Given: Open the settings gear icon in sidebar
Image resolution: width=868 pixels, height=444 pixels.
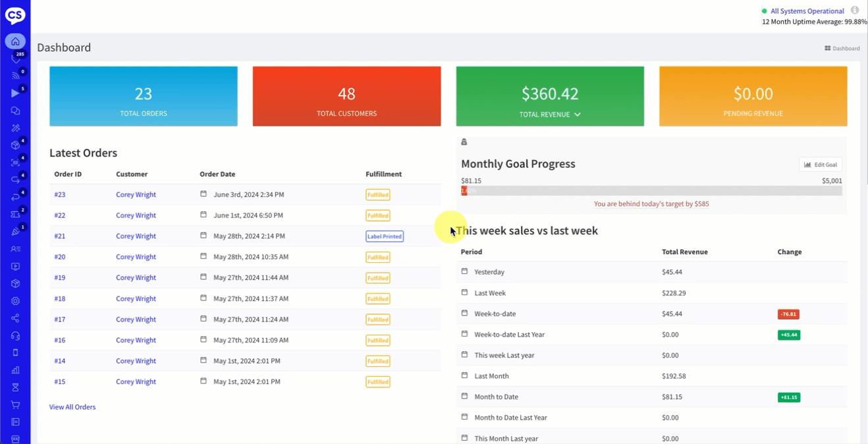Looking at the screenshot, I should [15, 301].
